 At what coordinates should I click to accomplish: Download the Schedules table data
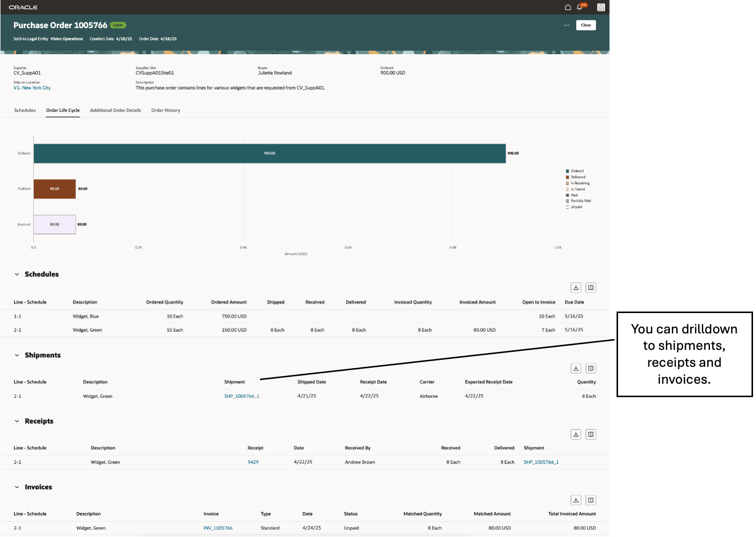pos(576,287)
